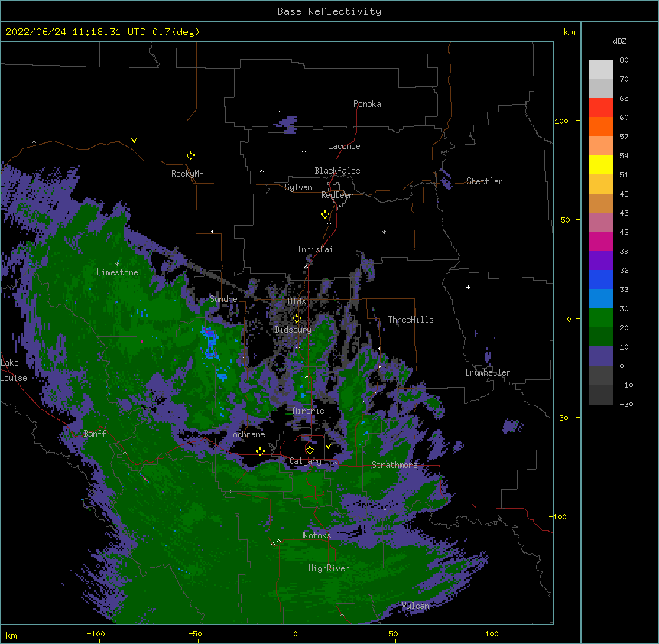
Task: Click the Okotoks label
Action: pyautogui.click(x=315, y=535)
